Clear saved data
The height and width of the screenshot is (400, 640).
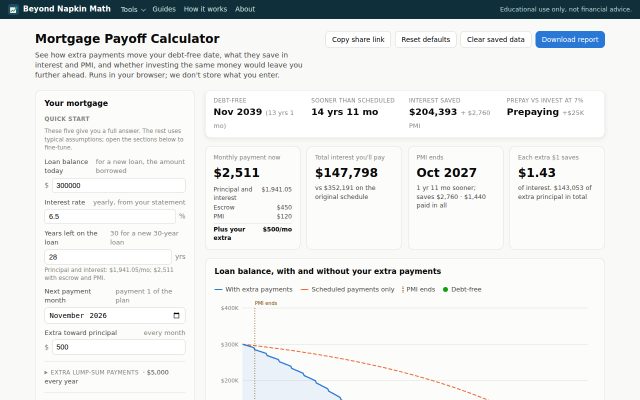[x=496, y=40]
